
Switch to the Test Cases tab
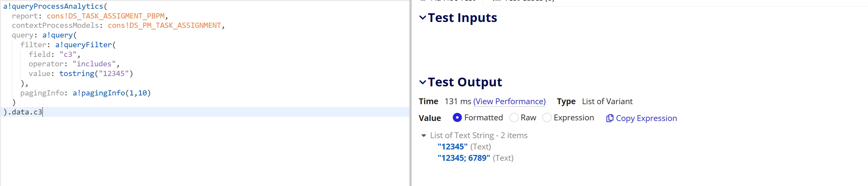[x=524, y=1]
